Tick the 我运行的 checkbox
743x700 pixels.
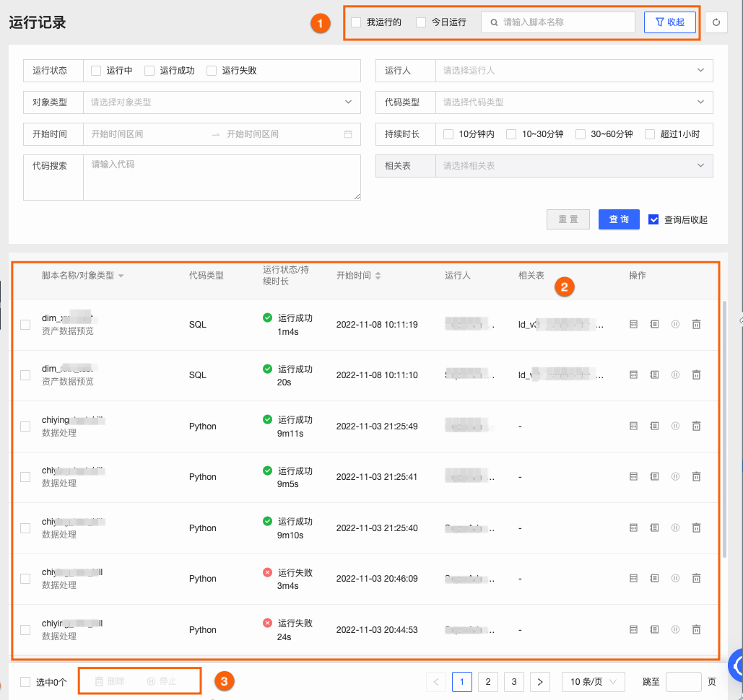click(356, 22)
